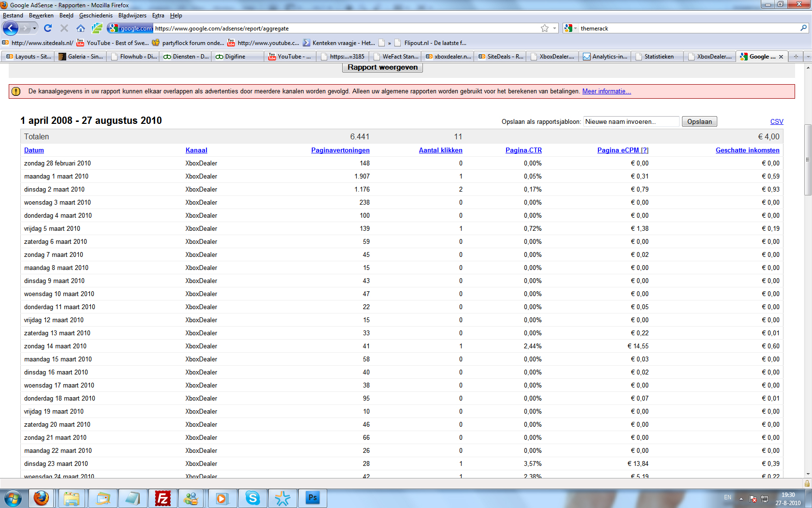The image size is (812, 508).
Task: Switch to the SiteDeals tab
Action: tap(500, 57)
